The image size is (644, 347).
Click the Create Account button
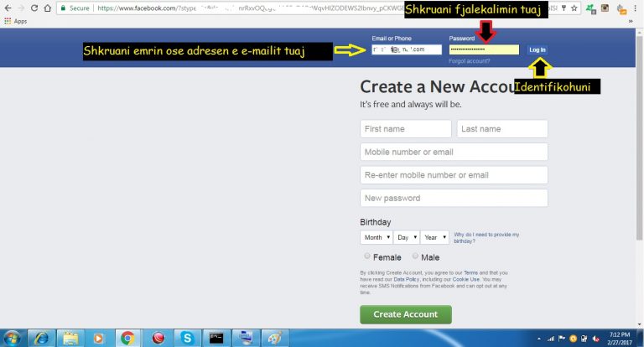(x=406, y=314)
